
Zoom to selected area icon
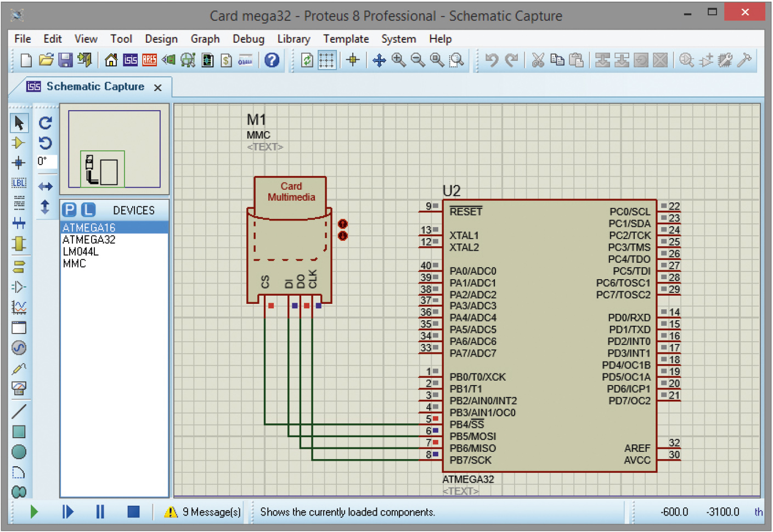point(456,60)
